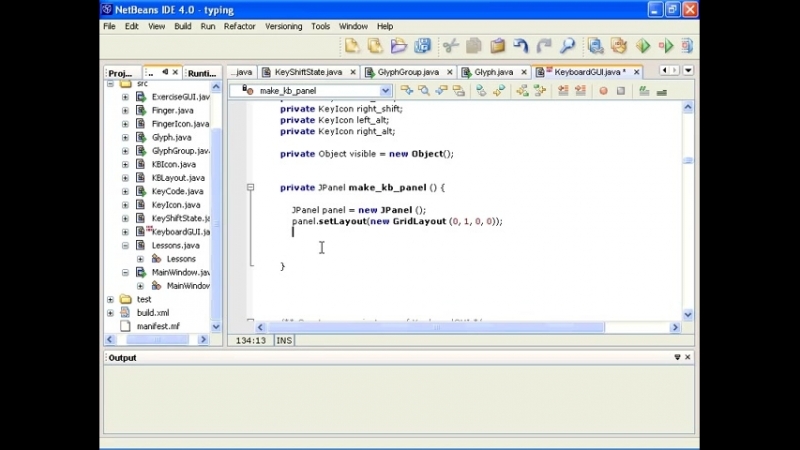Open the Refactor menu

pos(239,26)
